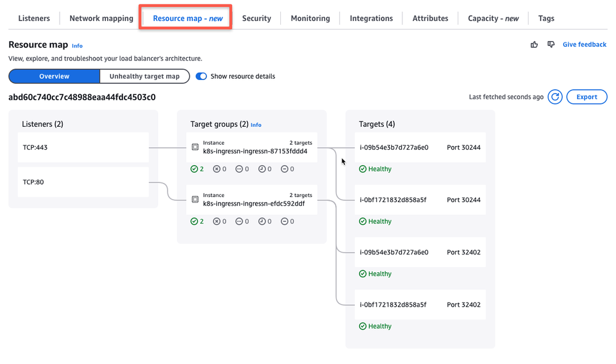Select the Overview view option

point(54,76)
